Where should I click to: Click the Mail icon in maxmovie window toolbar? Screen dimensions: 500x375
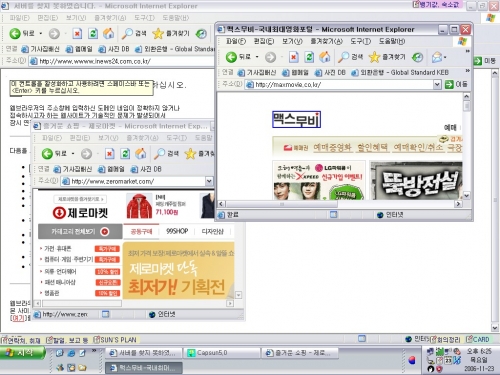(x=437, y=57)
